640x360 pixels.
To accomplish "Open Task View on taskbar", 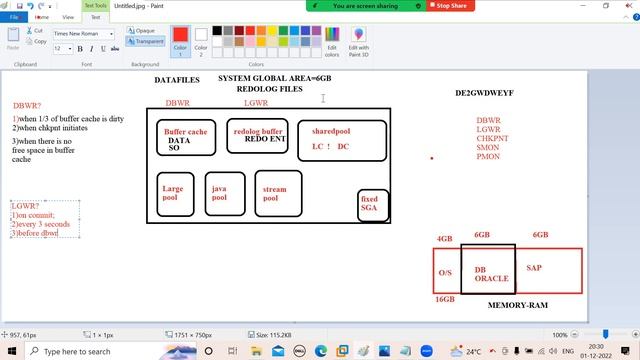I will [x=232, y=351].
